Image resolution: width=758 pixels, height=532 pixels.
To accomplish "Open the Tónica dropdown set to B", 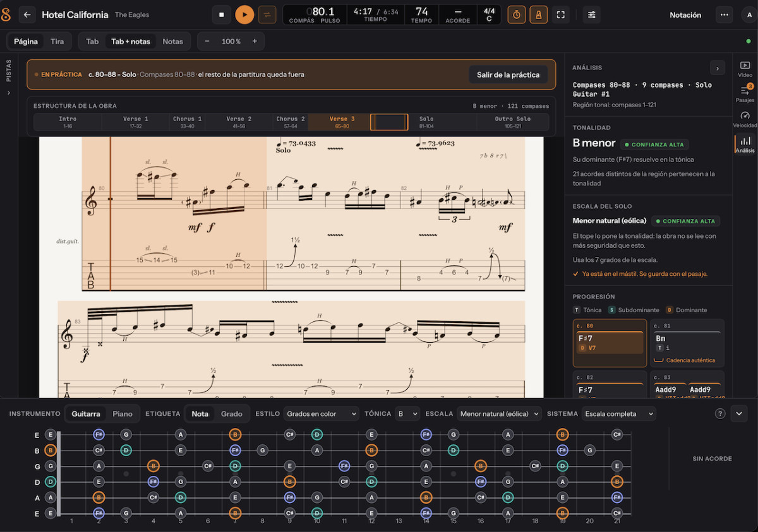I will click(x=407, y=414).
